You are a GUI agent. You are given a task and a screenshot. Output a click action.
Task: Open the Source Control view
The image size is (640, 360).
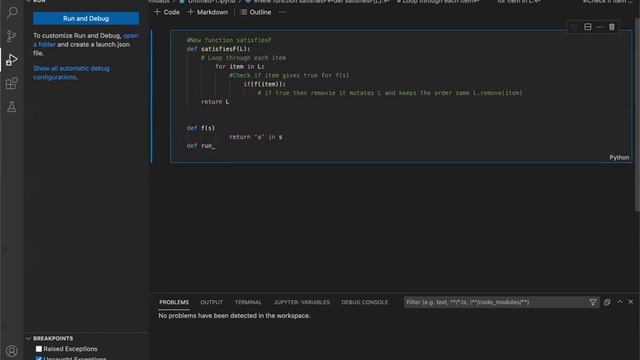coord(11,36)
